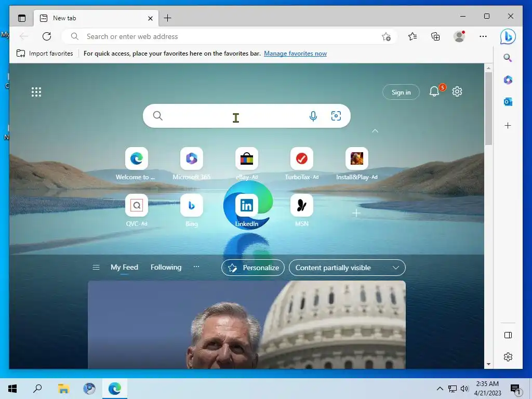Collapse quick links with chevron up
The height and width of the screenshot is (399, 532).
click(x=375, y=130)
